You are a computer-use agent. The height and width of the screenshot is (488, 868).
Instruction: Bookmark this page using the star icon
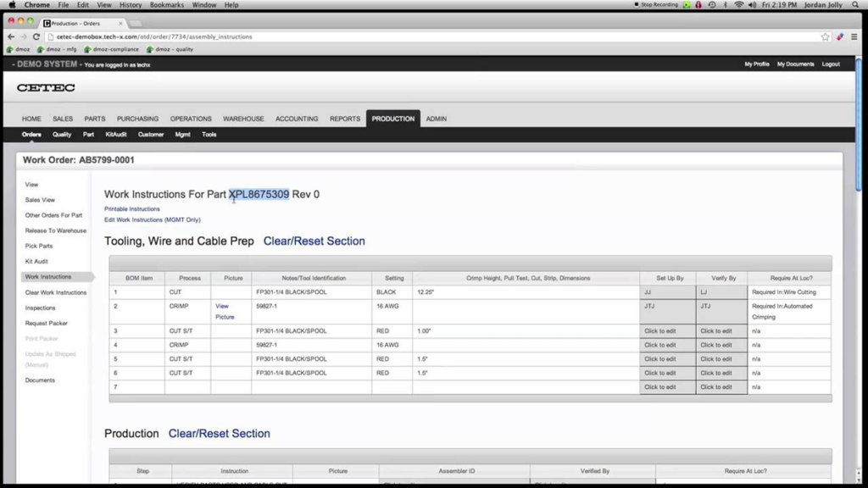[825, 36]
